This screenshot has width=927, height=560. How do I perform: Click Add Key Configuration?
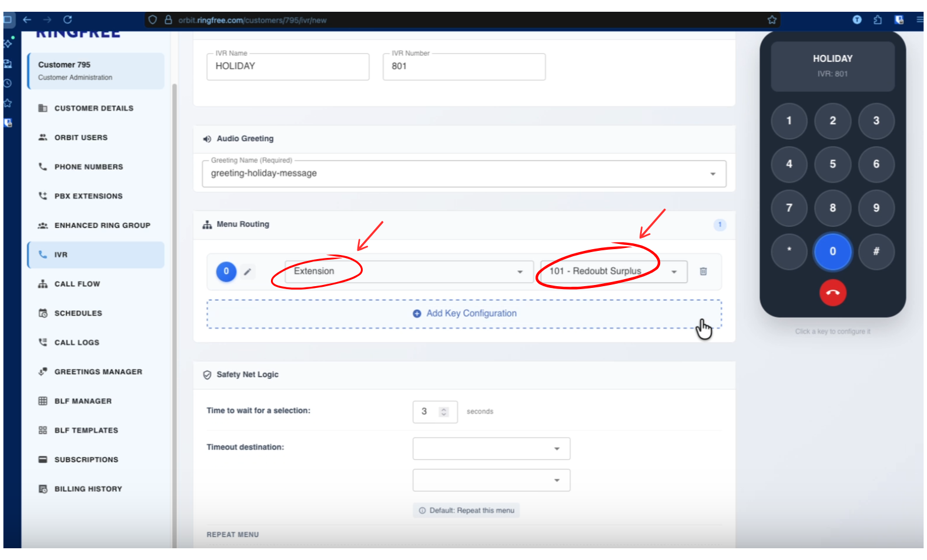click(464, 314)
